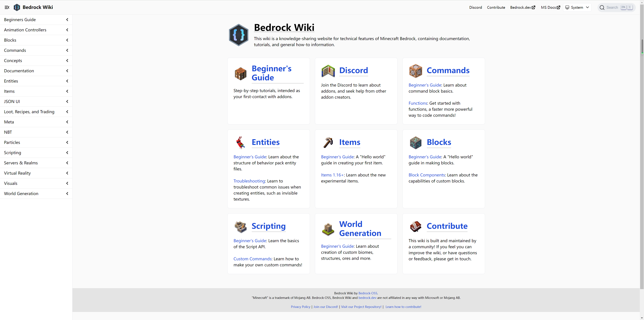Click the map book icon beside Discord
Screen dimensions: 644x320
pos(328,71)
